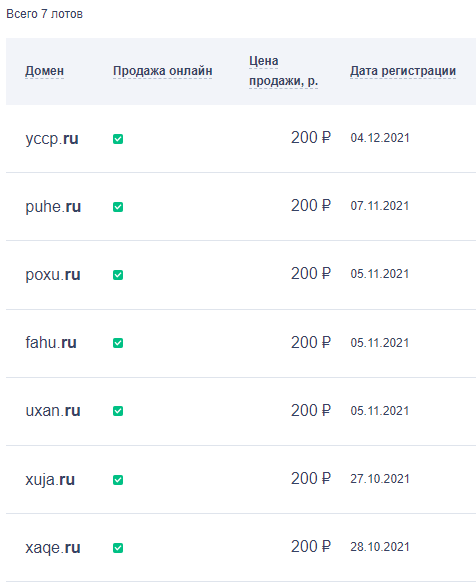
Task: Click the green online-sale checkmark for puhe.ru
Action: coord(118,207)
